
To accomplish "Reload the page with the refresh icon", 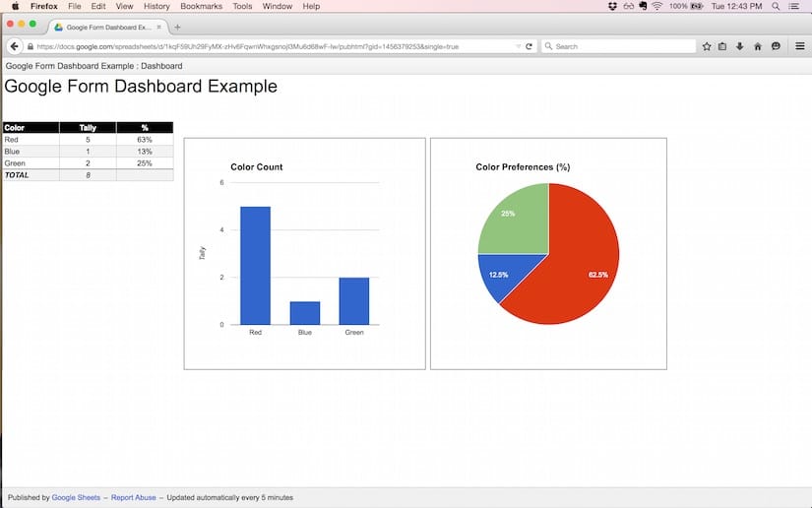I will 529,46.
